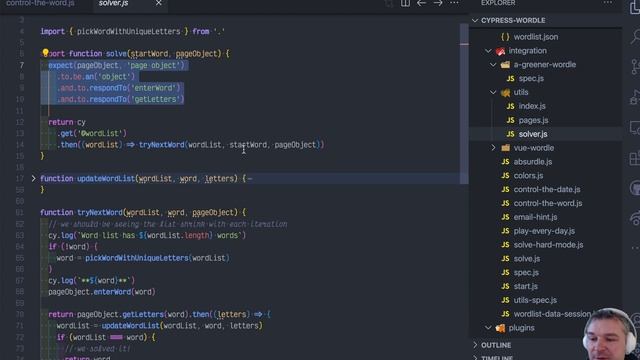Screen dimensions: 640x360
Task: Click 'getLetters' string on line 10
Action: click(x=155, y=99)
